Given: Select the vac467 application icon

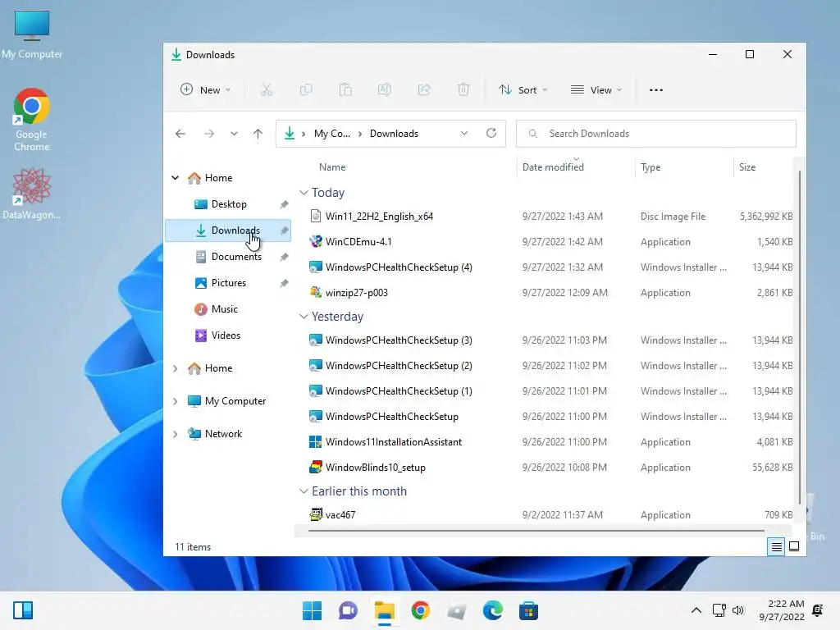Looking at the screenshot, I should click(x=316, y=515).
